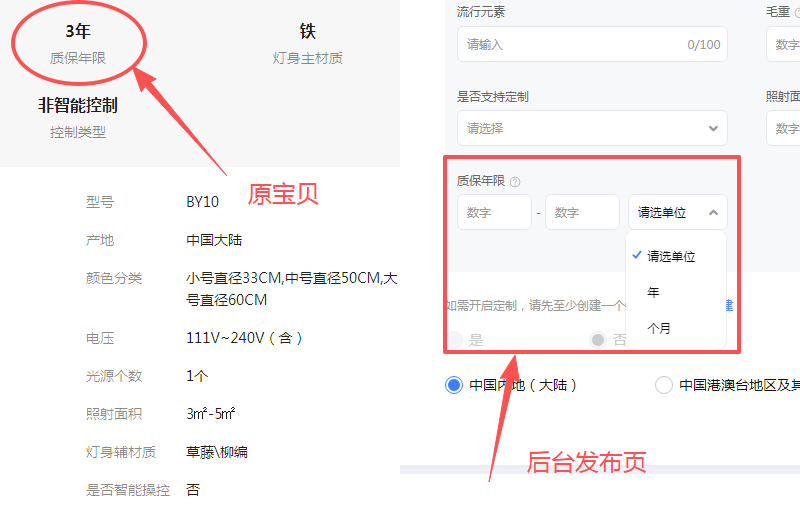Pick 年 from the unit dropdown list
Viewport: 800px width, 505px height.
click(653, 292)
